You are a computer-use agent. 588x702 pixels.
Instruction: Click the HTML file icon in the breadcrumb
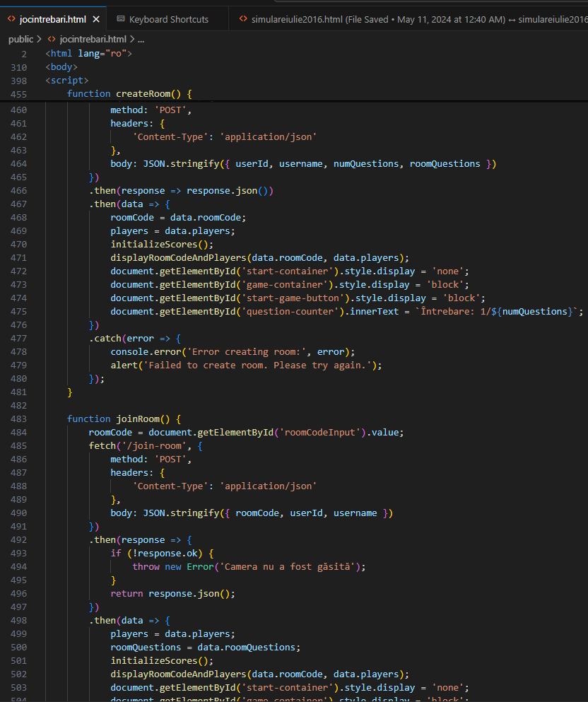[x=52, y=40]
